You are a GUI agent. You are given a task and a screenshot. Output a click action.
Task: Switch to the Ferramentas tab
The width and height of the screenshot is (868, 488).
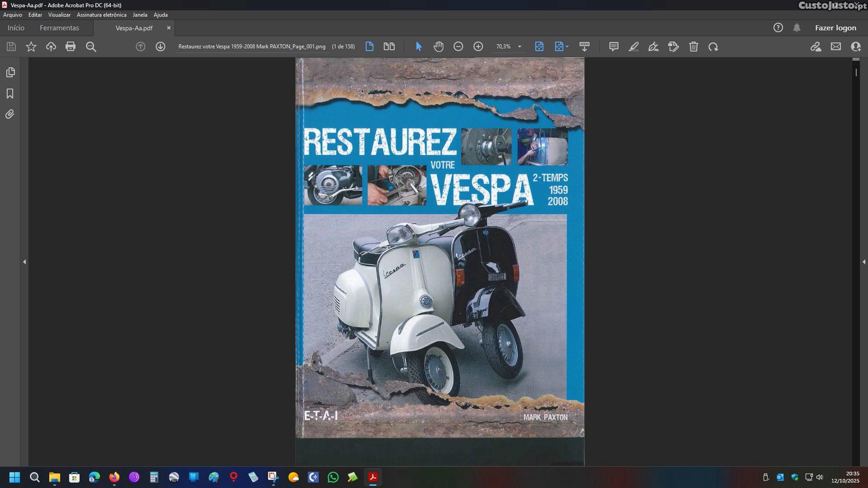click(x=59, y=28)
